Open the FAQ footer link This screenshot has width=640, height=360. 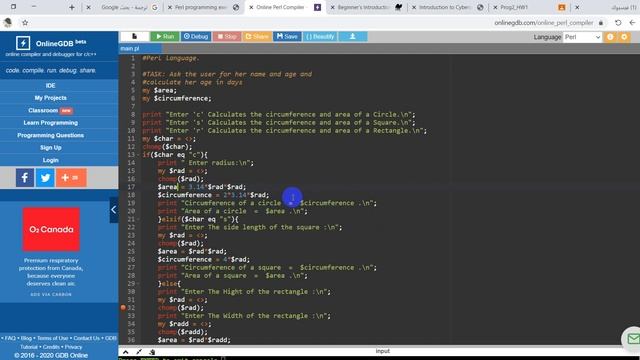[10, 338]
